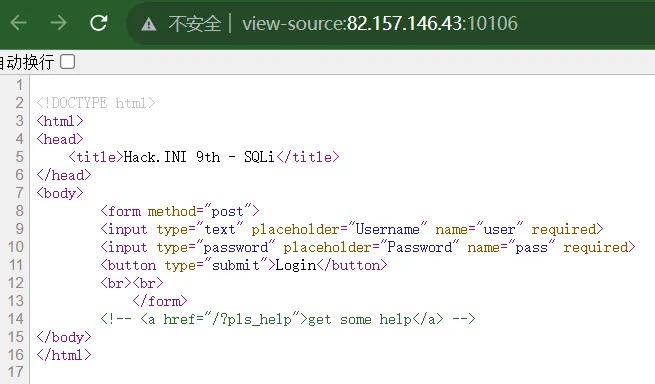Click the opening head tag on line 4
This screenshot has width=655, height=384.
[60, 139]
